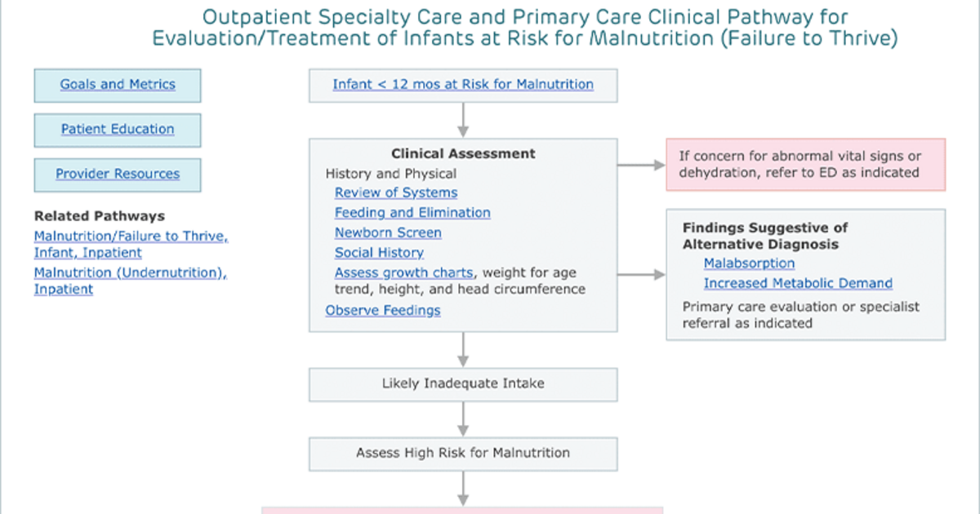Click Findings Suggestive of Alternative Diagnosis heading
980x514 pixels.
(765, 236)
